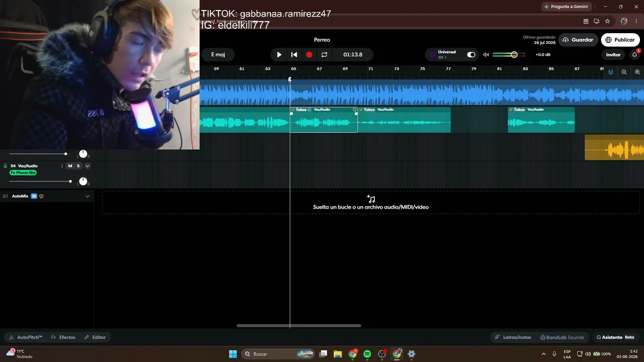Select the yellow audio clip
644x362 pixels.
tap(614, 148)
